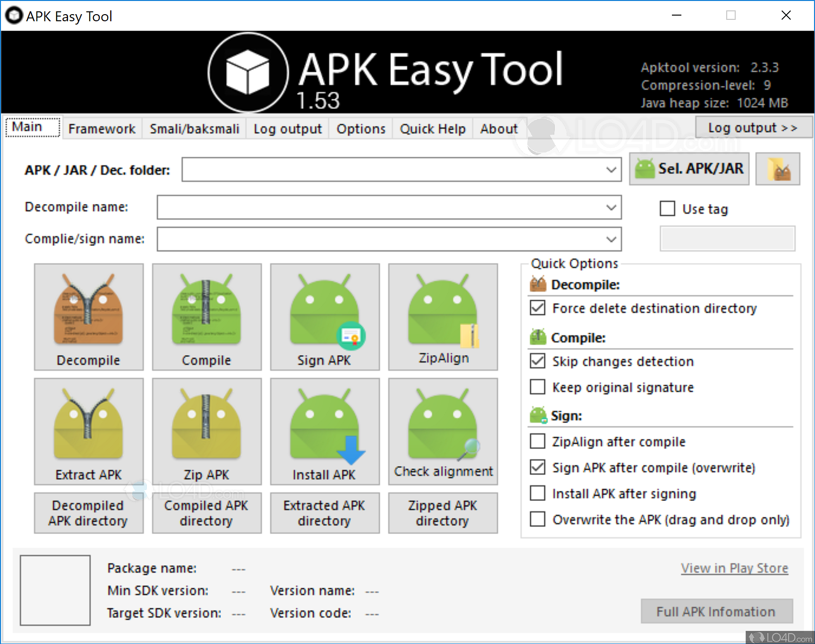Click the Compile Android icon button
815x644 pixels.
(207, 317)
